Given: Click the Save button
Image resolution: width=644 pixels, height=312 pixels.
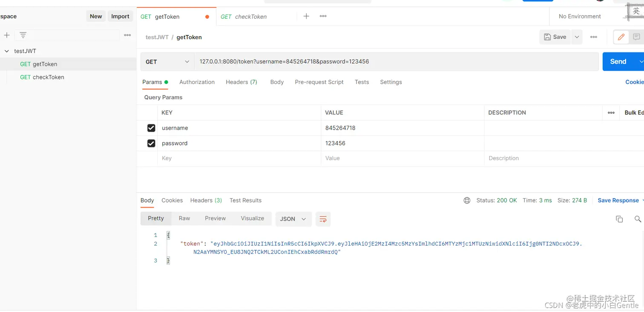Looking at the screenshot, I should coord(555,37).
